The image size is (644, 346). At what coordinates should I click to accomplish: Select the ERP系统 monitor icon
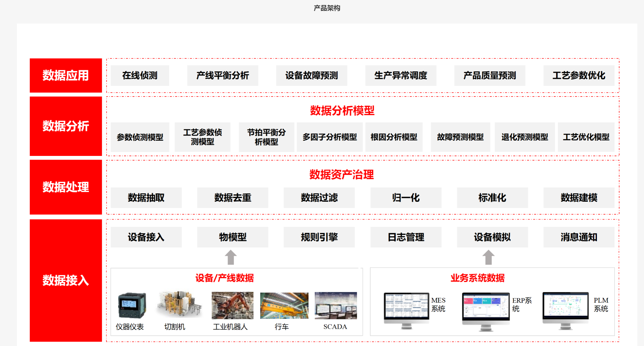tap(486, 311)
